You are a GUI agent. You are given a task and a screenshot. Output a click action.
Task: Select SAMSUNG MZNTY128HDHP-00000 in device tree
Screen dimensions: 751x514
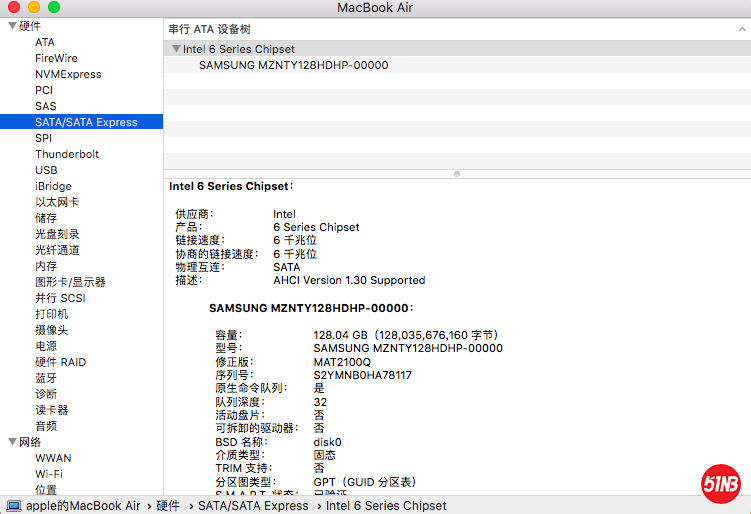pos(293,65)
